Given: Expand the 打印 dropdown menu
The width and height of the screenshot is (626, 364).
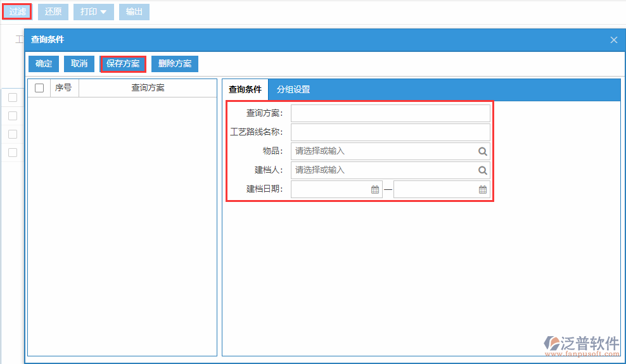Looking at the screenshot, I should (x=93, y=12).
